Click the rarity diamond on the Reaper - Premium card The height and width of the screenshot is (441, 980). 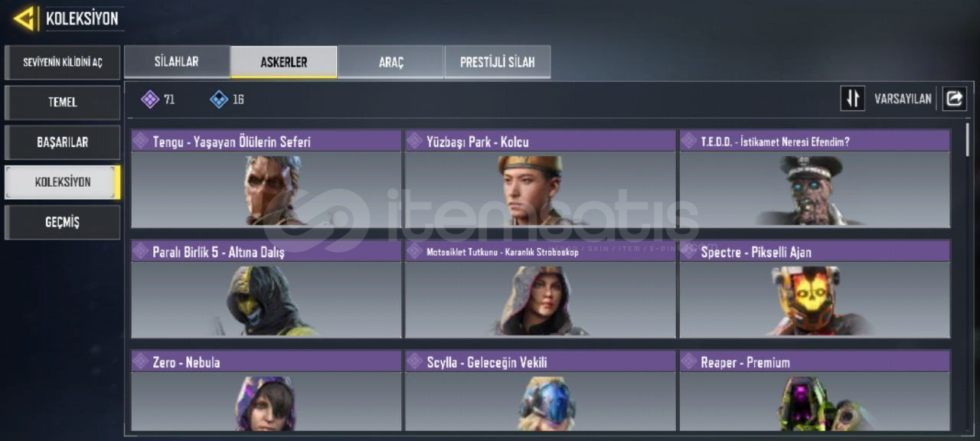pos(689,361)
